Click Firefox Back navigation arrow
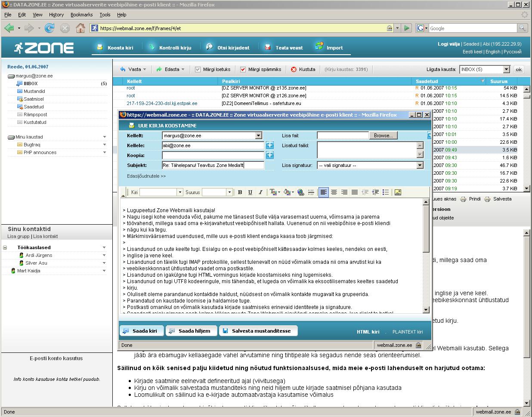Viewport: 532px width, 417px height. (9, 28)
